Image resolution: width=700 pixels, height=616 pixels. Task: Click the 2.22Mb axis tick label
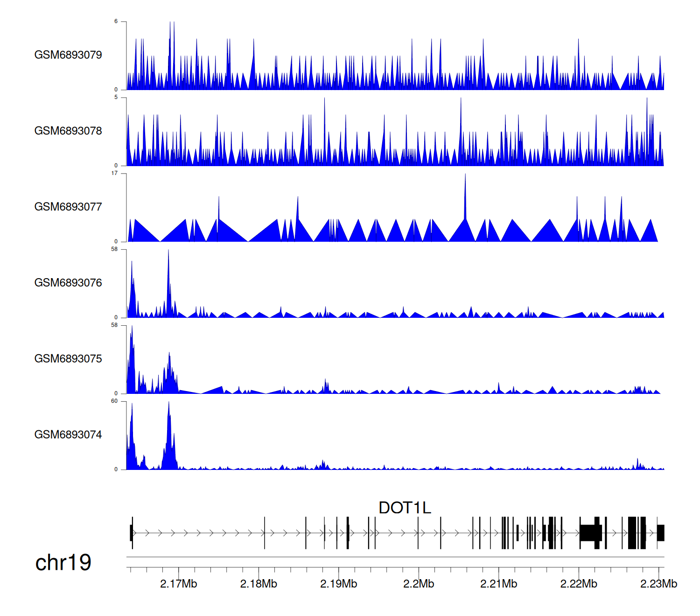(579, 584)
